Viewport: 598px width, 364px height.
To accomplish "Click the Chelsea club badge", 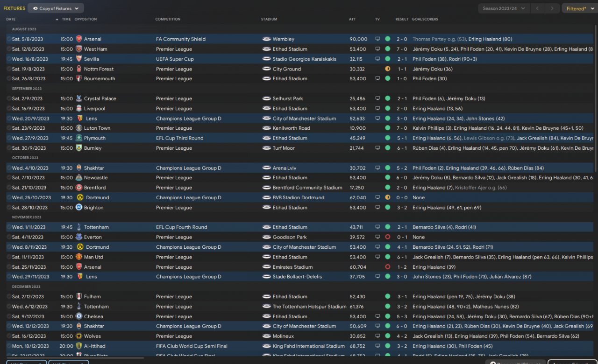I will point(78,316).
